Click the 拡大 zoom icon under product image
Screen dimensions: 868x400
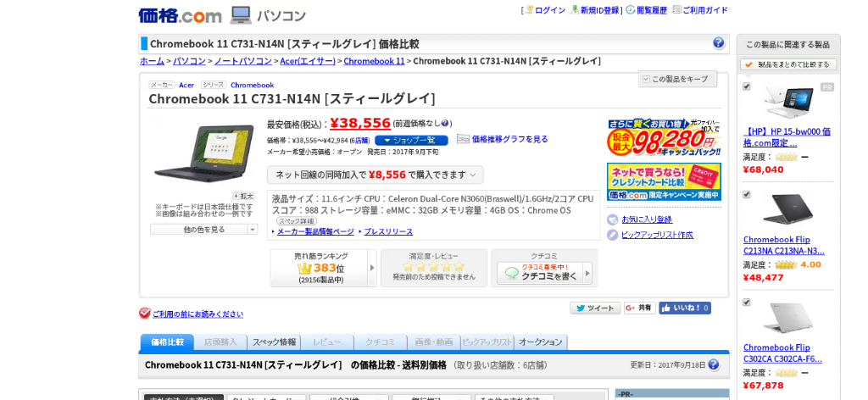point(243,196)
